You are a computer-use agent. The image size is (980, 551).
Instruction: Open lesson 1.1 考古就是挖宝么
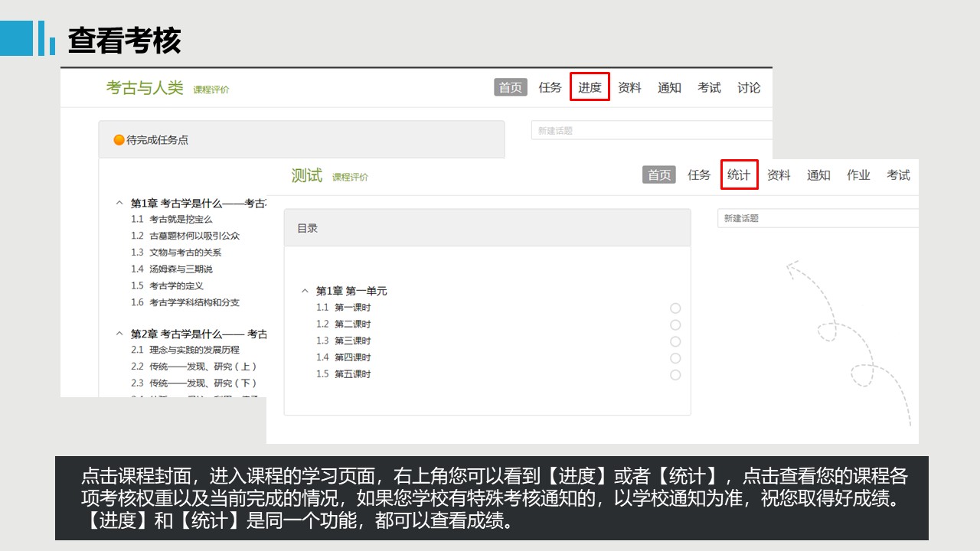click(x=171, y=219)
